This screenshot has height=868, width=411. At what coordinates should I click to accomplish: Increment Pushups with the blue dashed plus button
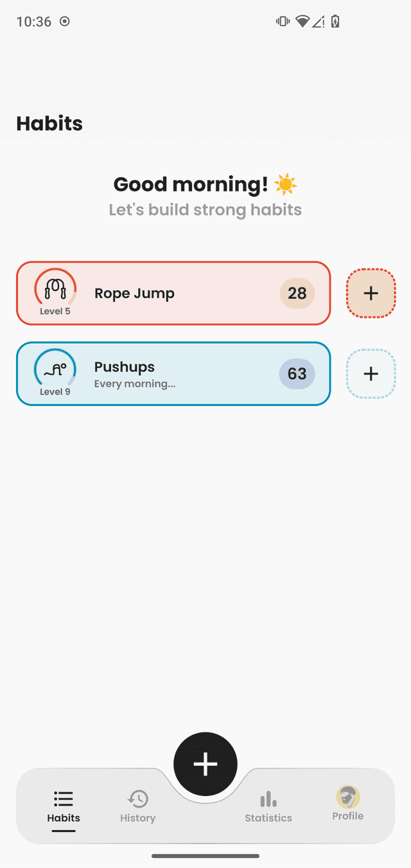point(371,374)
